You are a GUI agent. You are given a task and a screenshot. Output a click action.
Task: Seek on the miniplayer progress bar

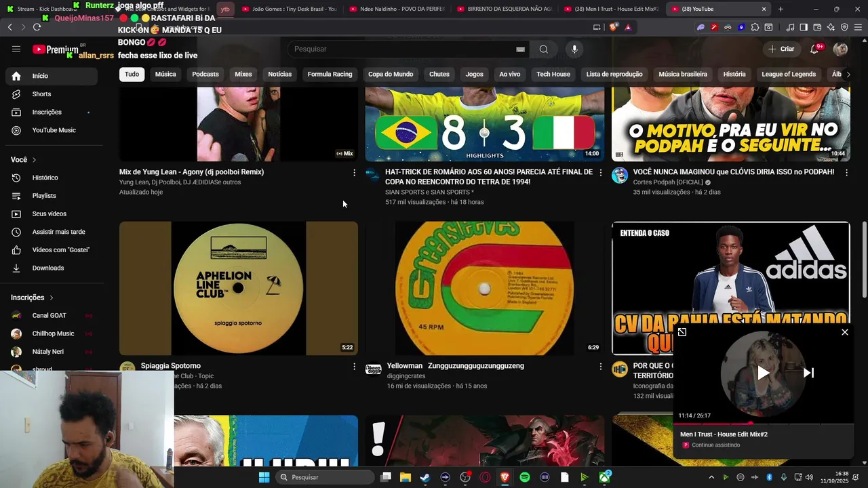click(x=764, y=424)
